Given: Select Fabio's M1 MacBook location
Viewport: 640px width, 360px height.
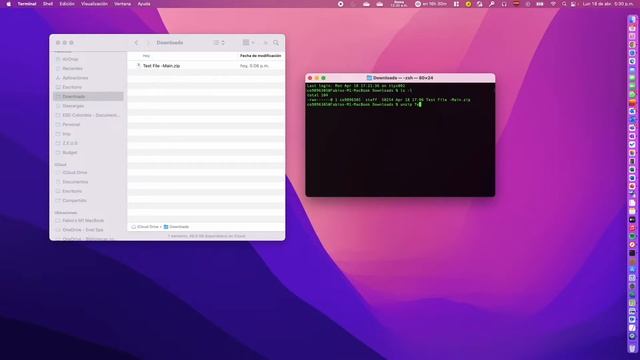Looking at the screenshot, I should 83,220.
